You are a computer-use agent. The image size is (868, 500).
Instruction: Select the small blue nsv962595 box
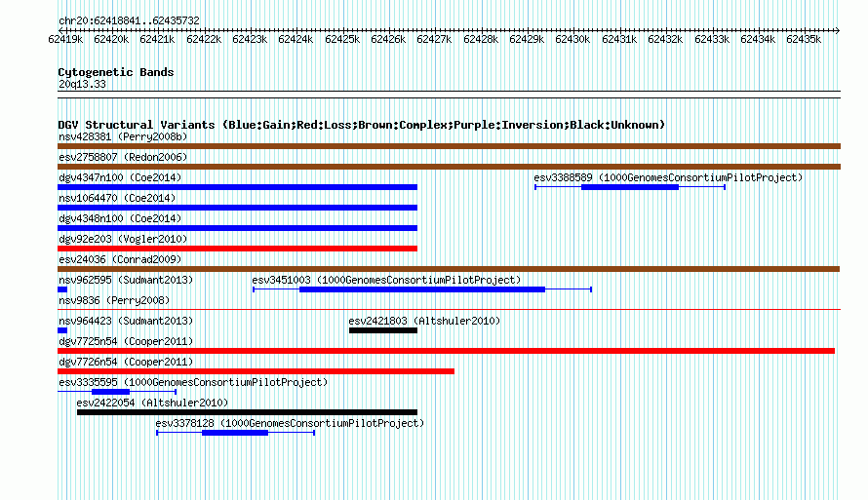[62, 289]
